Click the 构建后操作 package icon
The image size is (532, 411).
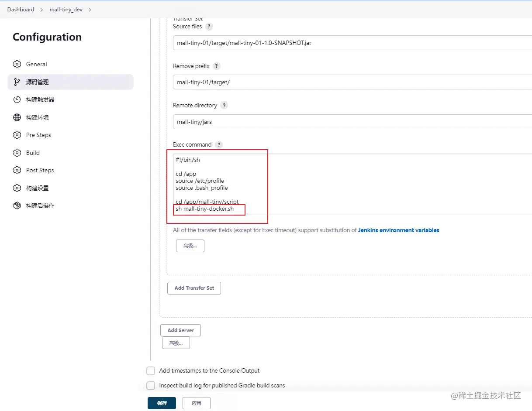(17, 205)
